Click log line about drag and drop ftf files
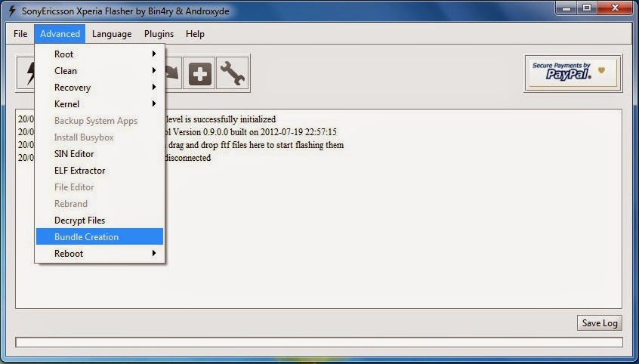This screenshot has width=639, height=364. pos(255,145)
